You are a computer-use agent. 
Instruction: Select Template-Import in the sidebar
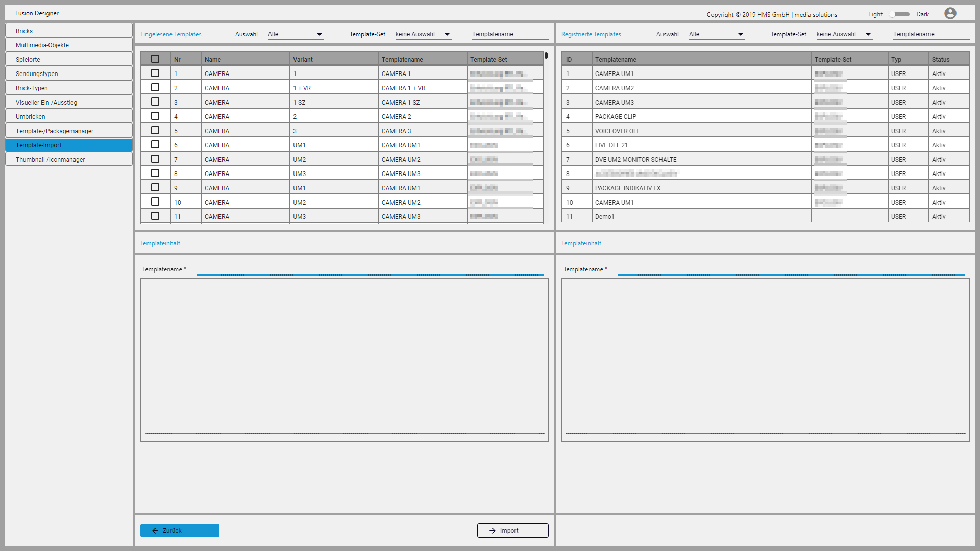68,145
